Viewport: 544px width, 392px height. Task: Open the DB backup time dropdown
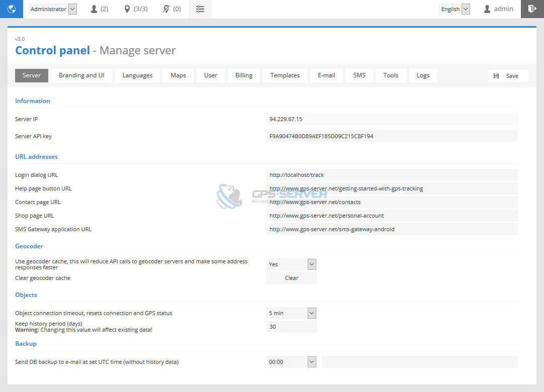point(291,362)
